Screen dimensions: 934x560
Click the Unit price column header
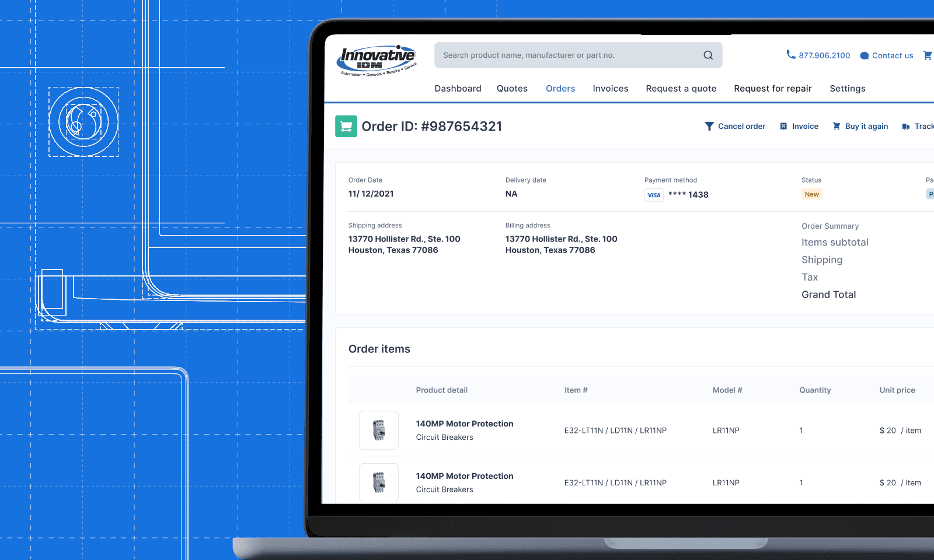(x=897, y=390)
